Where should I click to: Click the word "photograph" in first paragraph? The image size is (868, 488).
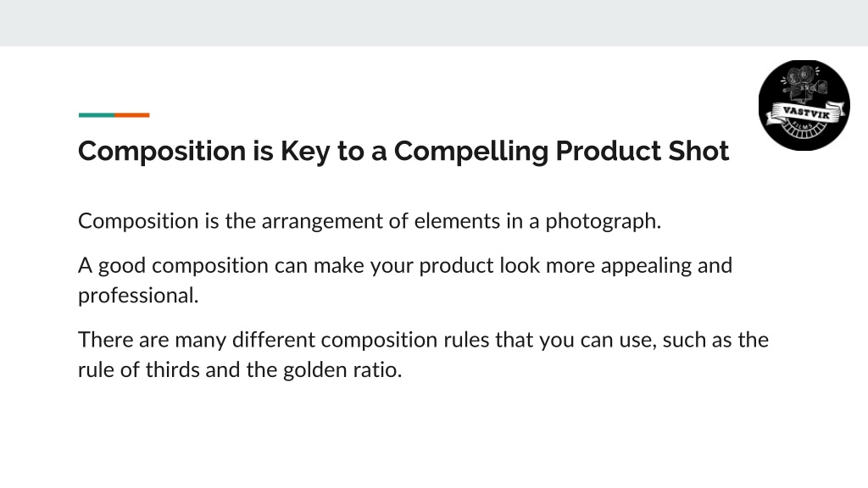602,221
